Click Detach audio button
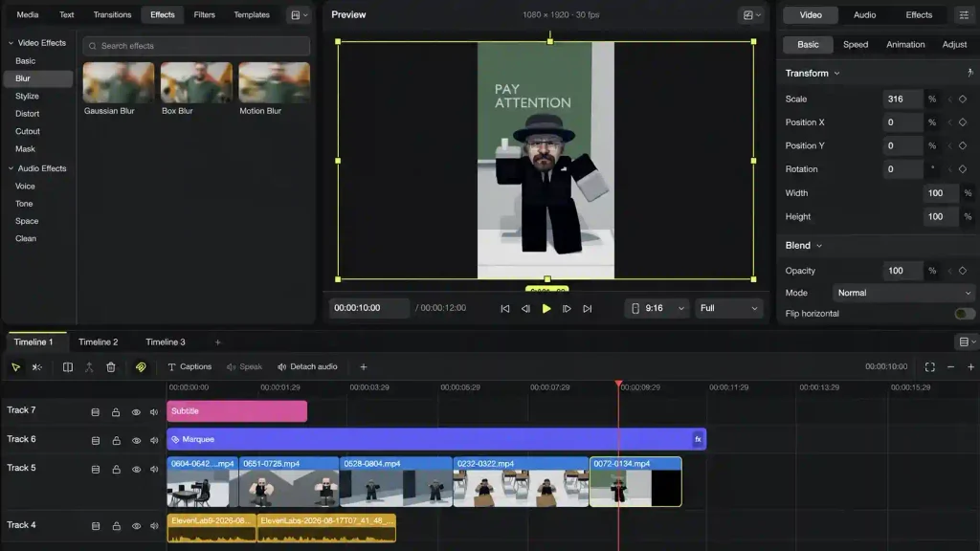 (x=307, y=367)
